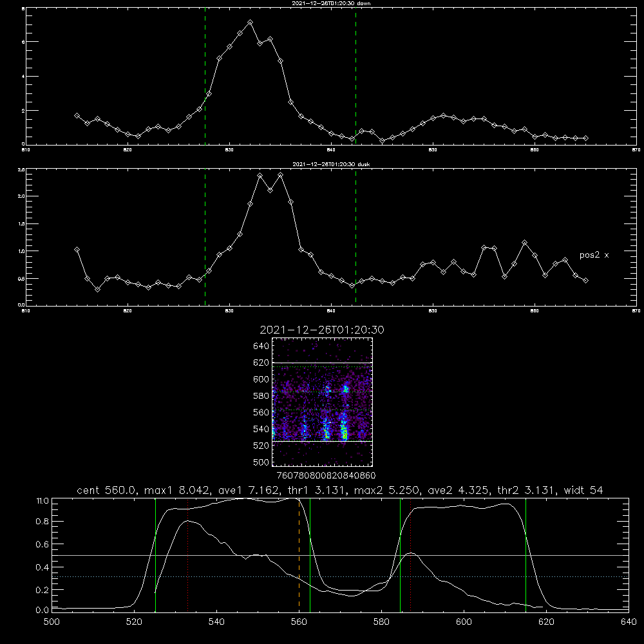Click the large timestamp above the spectrogram
The width and height of the screenshot is (644, 644).
[x=322, y=330]
